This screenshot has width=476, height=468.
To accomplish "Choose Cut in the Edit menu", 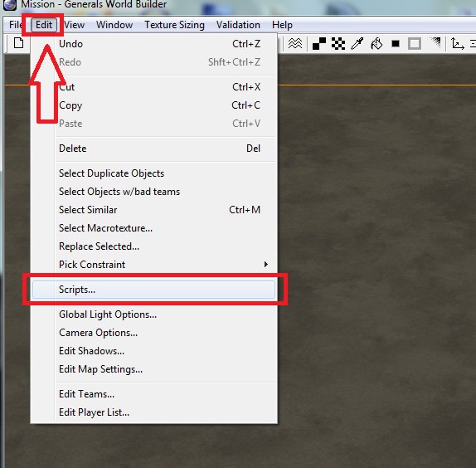I will click(x=154, y=87).
